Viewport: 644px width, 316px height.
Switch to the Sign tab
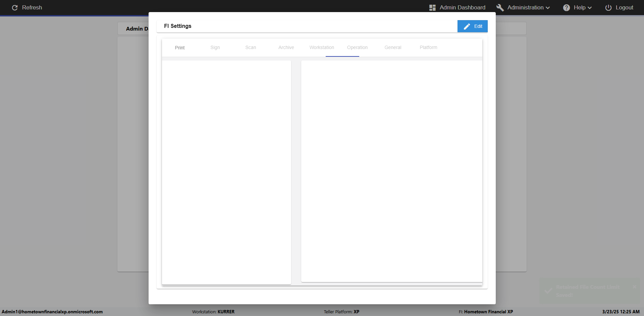click(x=215, y=48)
